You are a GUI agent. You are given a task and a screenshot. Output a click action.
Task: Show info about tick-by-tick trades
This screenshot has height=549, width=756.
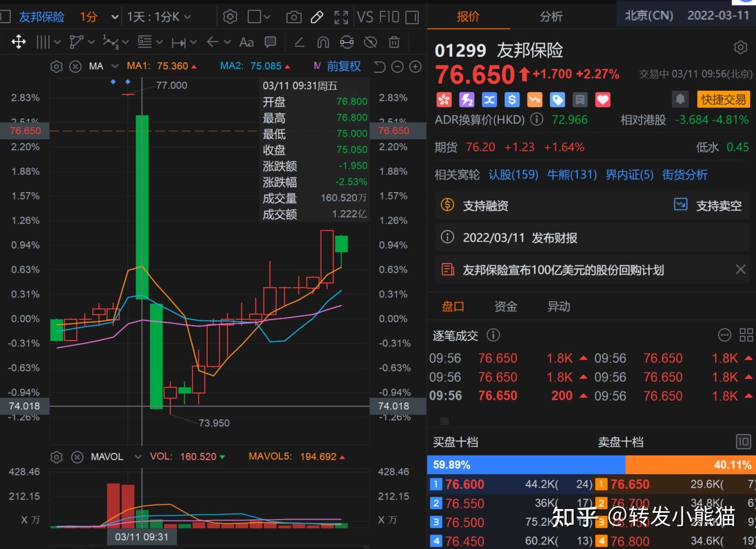tap(493, 335)
